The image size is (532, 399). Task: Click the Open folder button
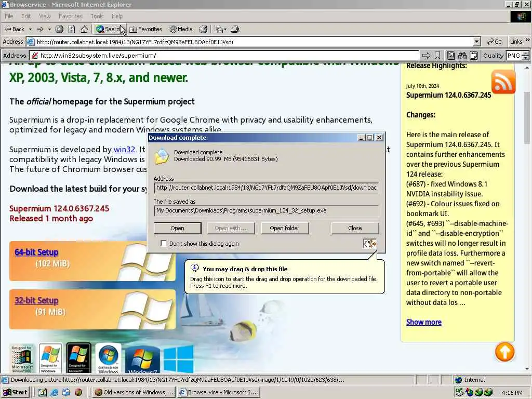click(285, 229)
